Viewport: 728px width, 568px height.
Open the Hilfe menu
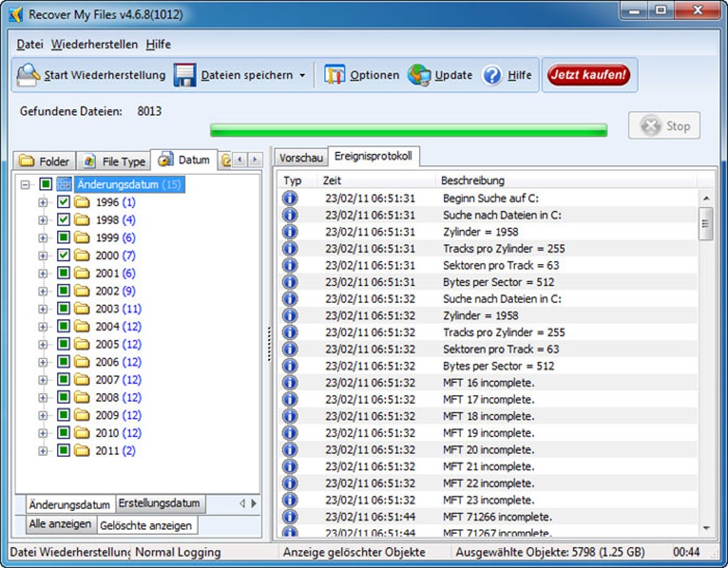click(x=158, y=44)
